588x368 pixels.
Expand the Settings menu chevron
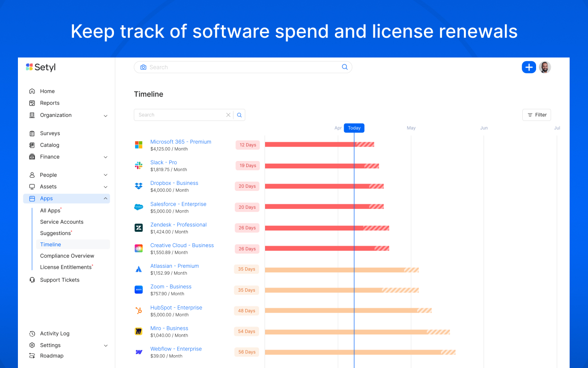tap(106, 345)
